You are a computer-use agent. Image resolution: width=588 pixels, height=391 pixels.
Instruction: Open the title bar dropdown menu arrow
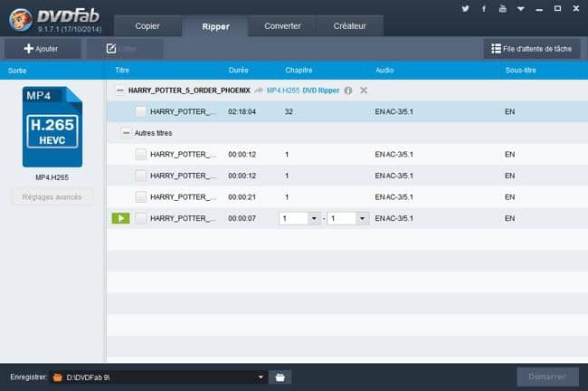(x=520, y=9)
